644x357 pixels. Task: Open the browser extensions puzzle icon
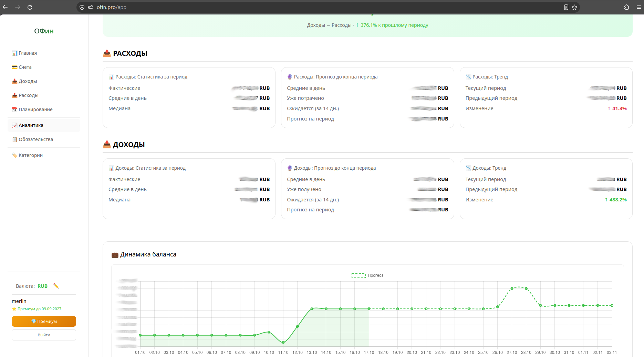point(626,7)
